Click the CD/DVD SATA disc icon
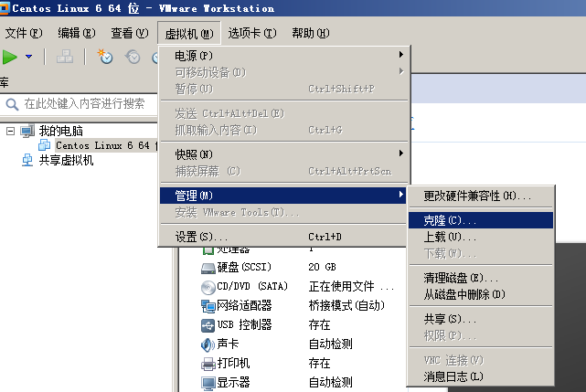Screen dimensions: 586x392 208,287
